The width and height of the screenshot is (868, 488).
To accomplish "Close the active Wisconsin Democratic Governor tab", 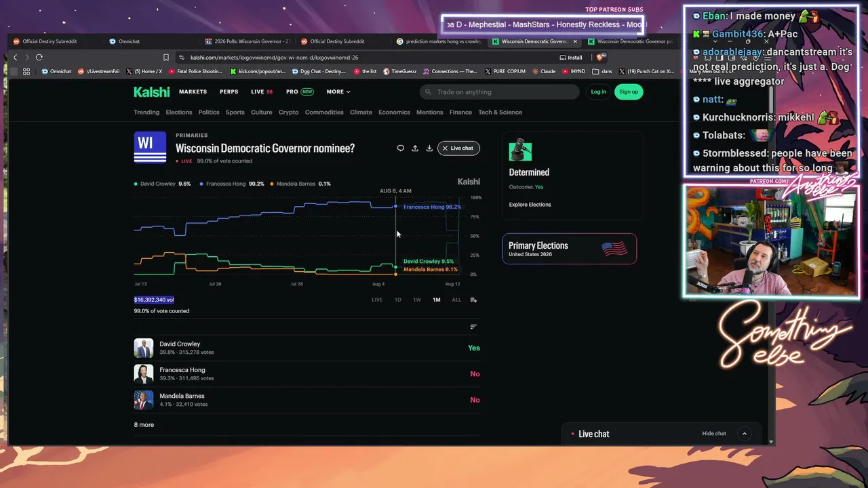I will (575, 41).
